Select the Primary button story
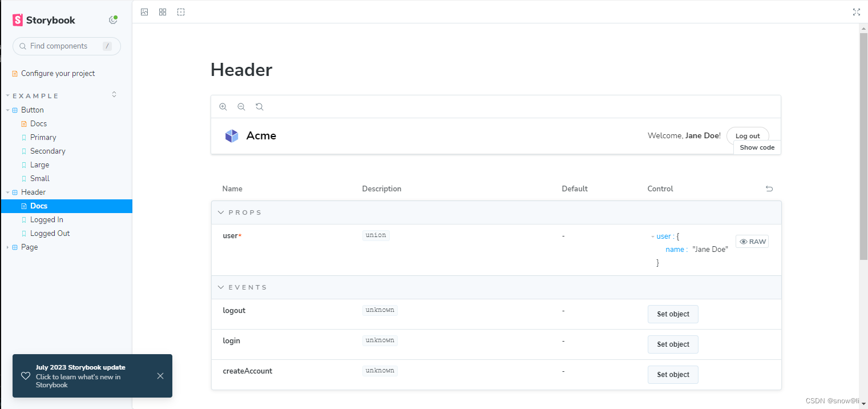This screenshot has width=868, height=409. [x=43, y=138]
